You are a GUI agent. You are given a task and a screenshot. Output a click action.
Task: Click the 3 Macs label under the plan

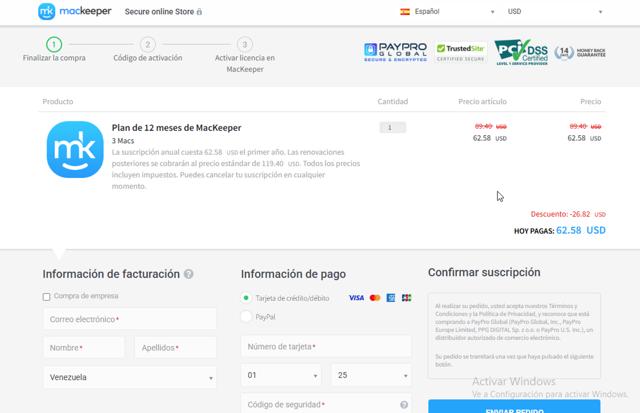click(x=123, y=141)
